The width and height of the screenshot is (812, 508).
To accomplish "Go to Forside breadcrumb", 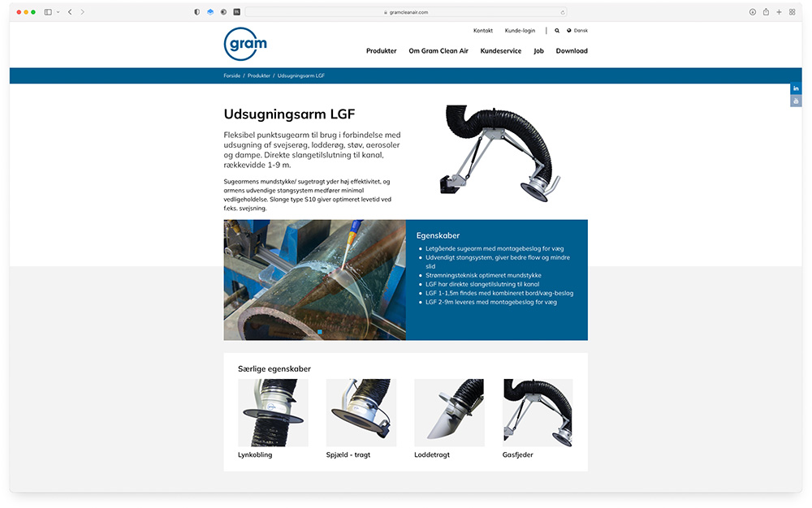I will 232,75.
